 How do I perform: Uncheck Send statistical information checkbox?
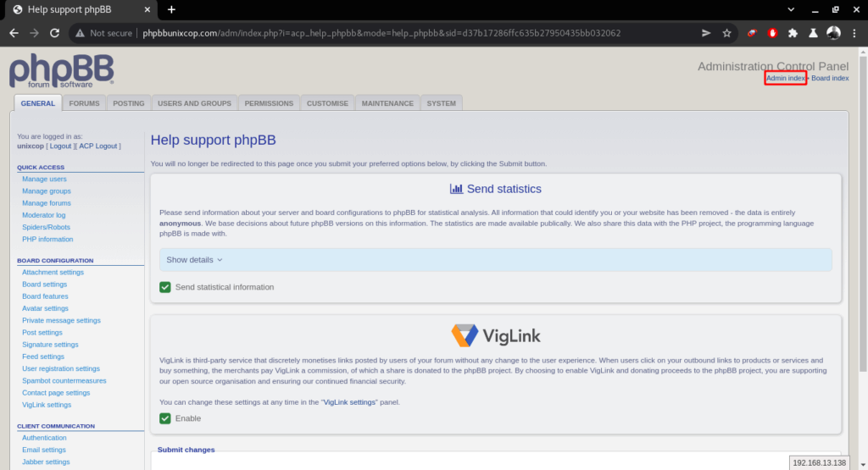tap(165, 287)
